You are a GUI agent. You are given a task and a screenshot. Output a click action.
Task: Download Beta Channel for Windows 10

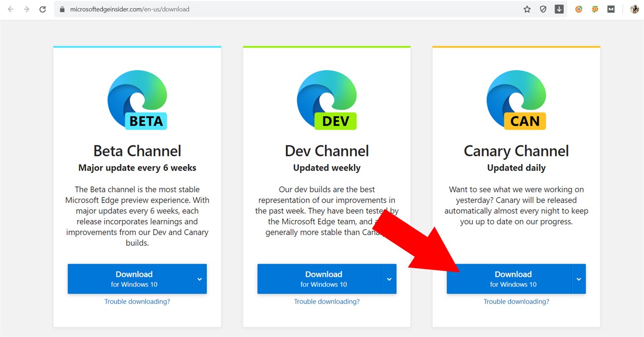[x=130, y=279]
